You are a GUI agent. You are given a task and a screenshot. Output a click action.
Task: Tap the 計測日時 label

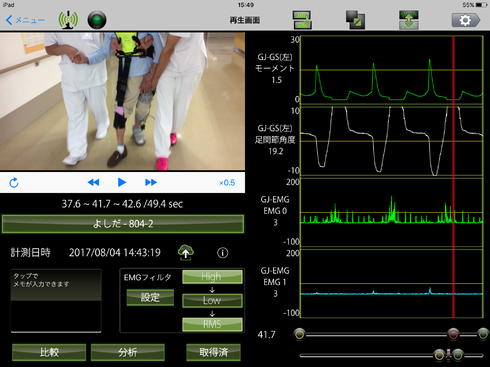point(31,253)
